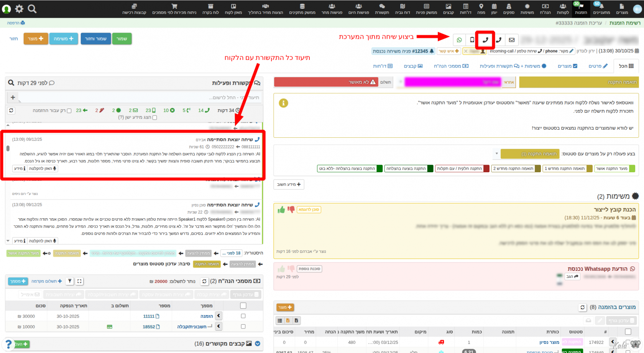The image size is (644, 353).
Task: Check the 'הצג מידע ישן' checkbox
Action: (154, 118)
